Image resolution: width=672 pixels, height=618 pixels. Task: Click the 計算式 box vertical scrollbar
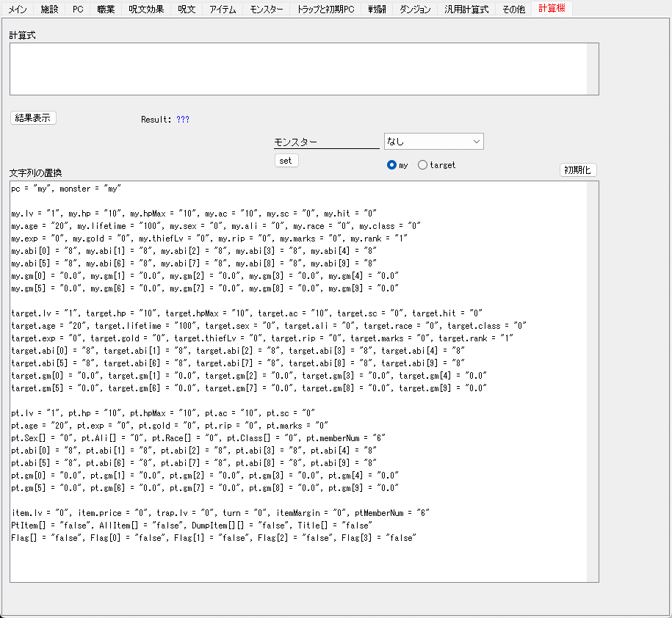[593, 69]
